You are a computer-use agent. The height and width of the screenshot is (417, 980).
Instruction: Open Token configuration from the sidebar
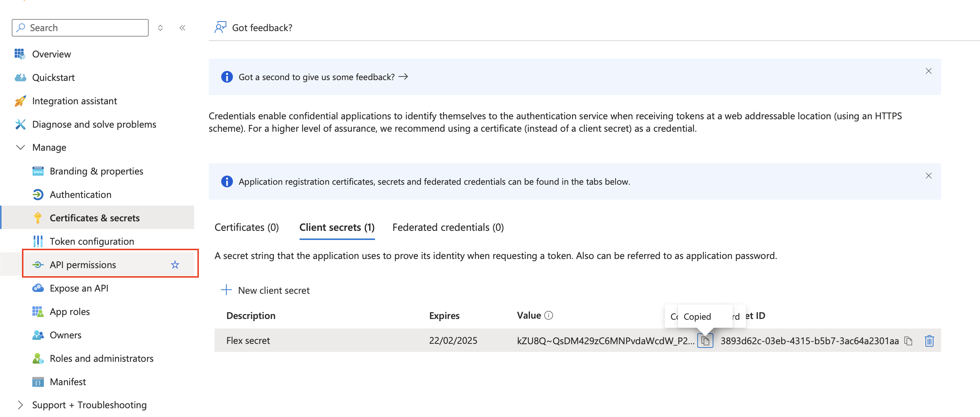pos(92,241)
